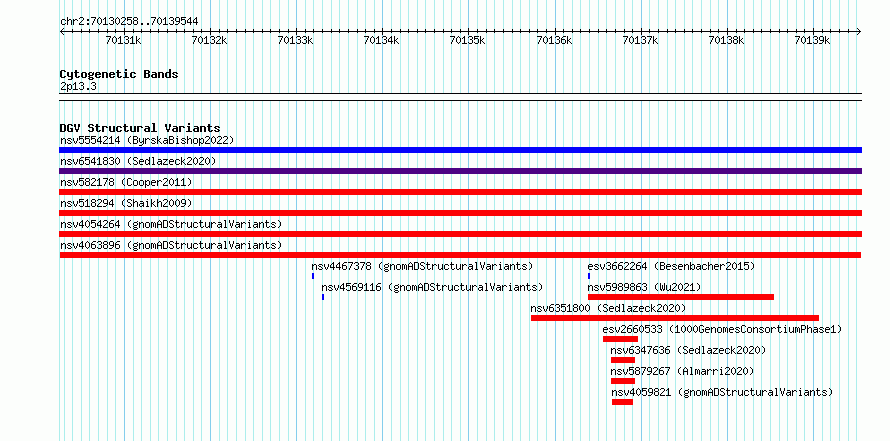The image size is (890, 441).
Task: Click the nsv4054264 red variant bar
Action: 460,234
